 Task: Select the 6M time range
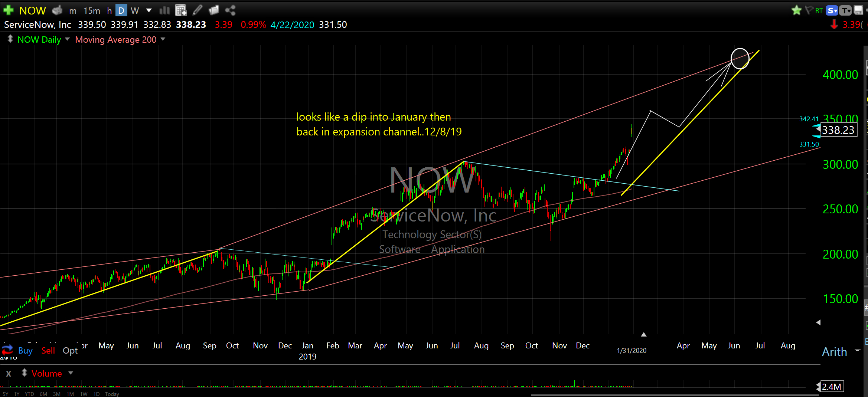pyautogui.click(x=43, y=394)
